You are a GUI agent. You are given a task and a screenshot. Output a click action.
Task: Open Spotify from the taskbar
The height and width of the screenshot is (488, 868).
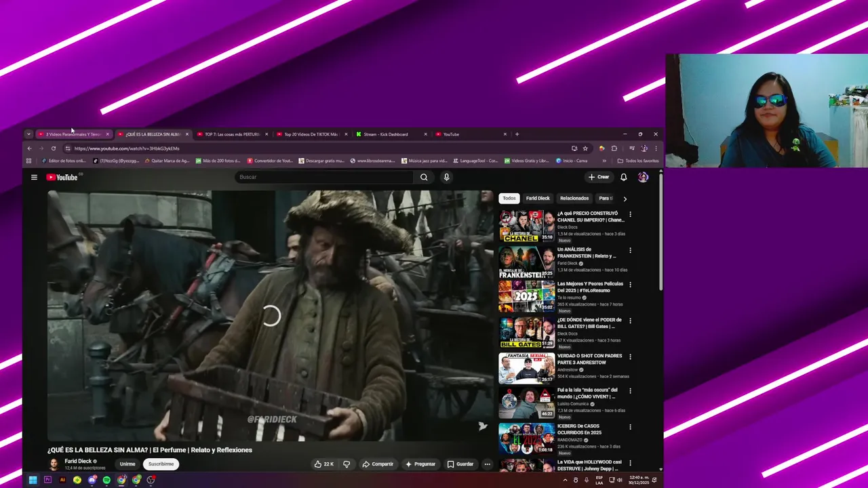106,480
